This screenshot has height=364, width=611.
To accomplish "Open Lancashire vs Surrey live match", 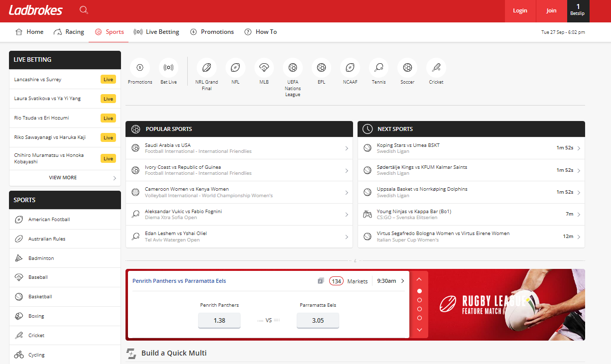I will 65,80.
